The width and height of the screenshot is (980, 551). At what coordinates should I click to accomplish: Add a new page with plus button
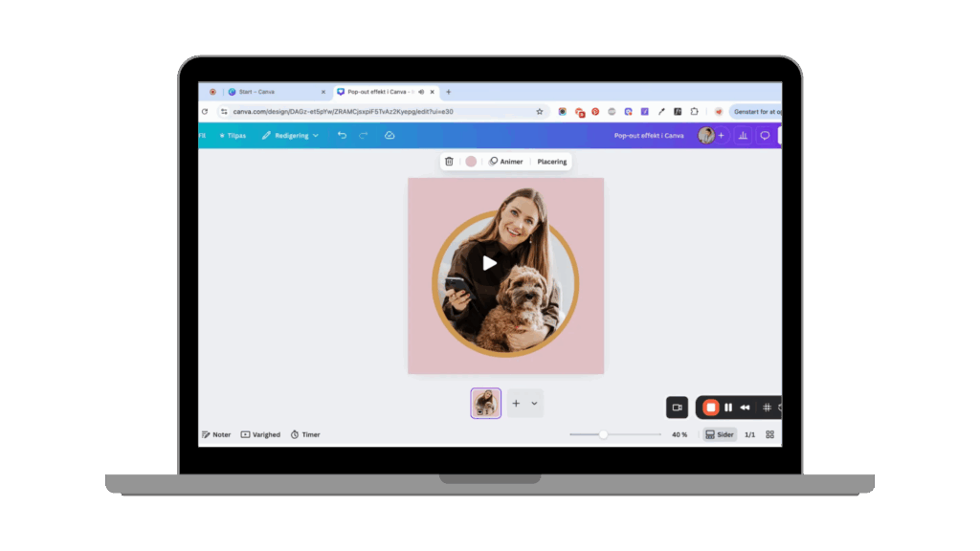516,404
